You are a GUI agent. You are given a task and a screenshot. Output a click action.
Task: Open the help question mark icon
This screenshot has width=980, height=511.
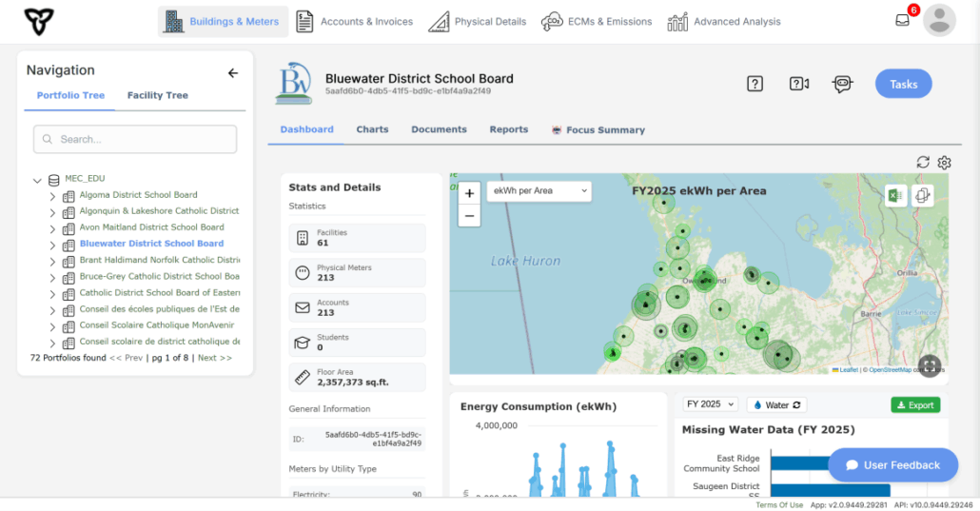[755, 84]
